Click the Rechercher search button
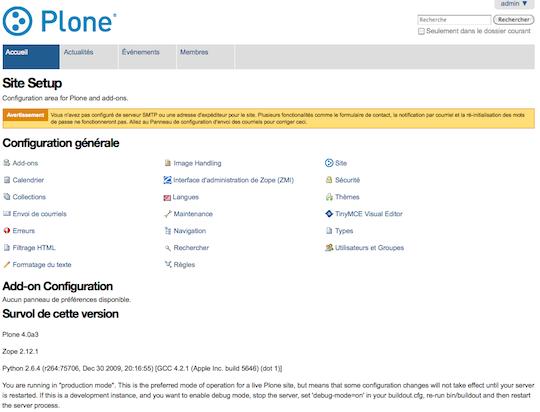540x412 pixels. 513,20
